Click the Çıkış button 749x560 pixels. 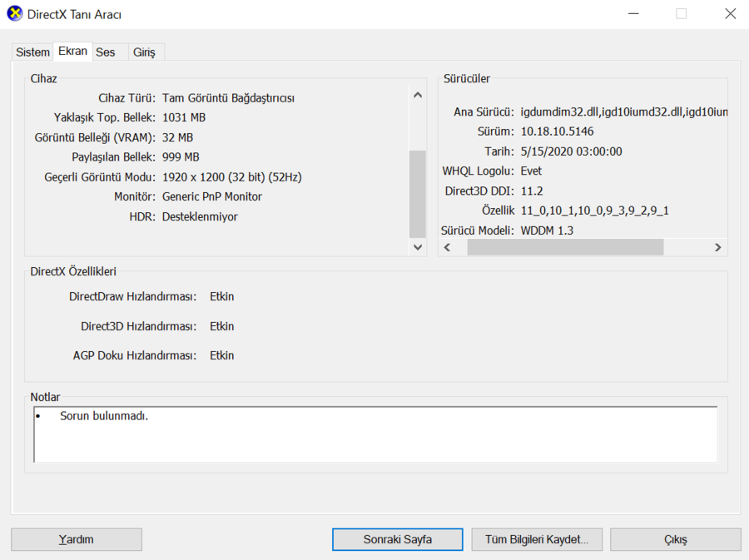(x=676, y=539)
